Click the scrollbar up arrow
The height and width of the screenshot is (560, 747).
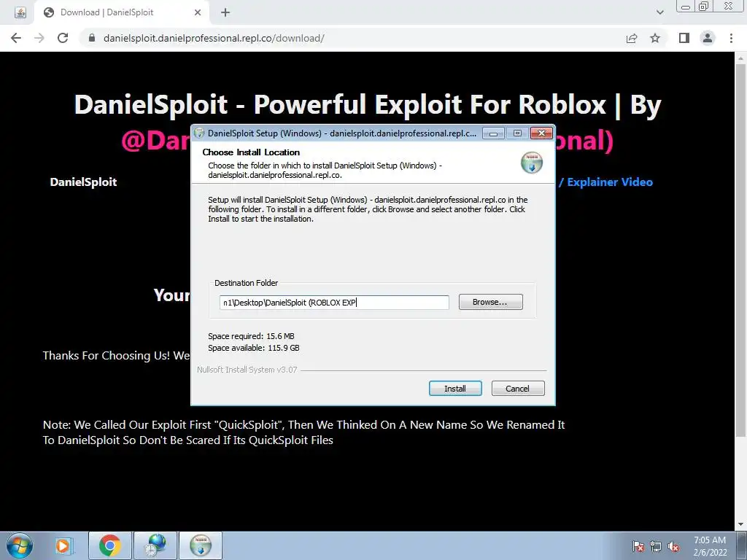[740, 58]
